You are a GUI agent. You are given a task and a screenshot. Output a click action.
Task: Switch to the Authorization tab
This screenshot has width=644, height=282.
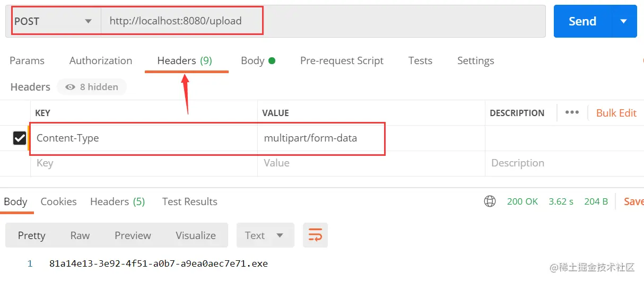[x=101, y=60]
